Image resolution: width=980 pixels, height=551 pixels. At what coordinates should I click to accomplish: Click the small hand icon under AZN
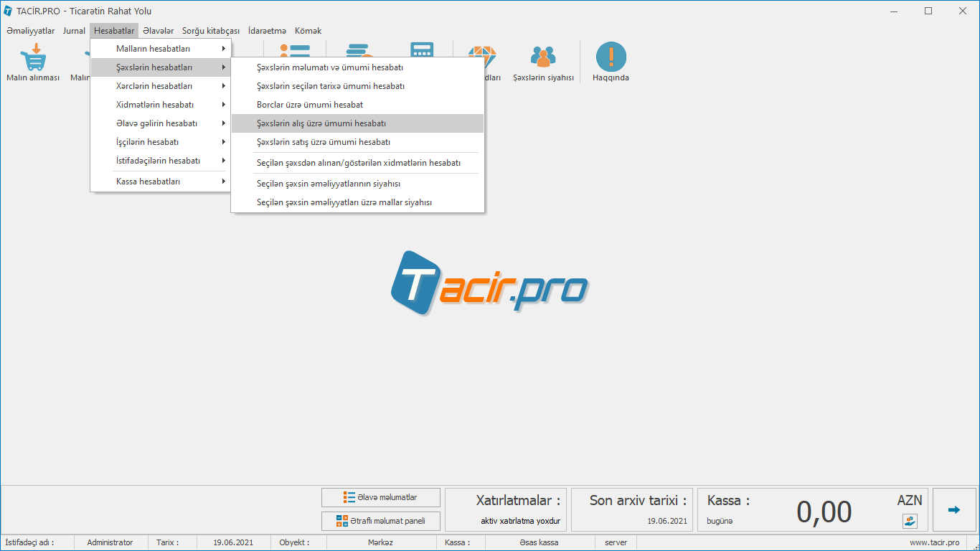pyautogui.click(x=910, y=521)
